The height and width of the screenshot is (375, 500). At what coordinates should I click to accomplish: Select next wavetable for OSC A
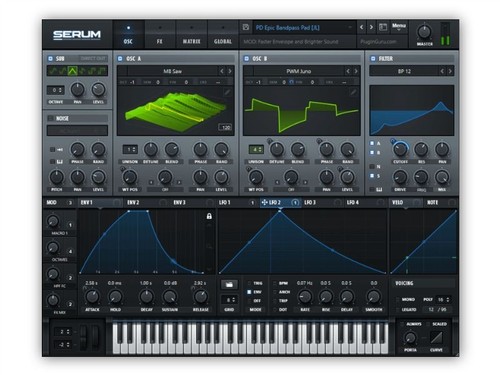[230, 71]
